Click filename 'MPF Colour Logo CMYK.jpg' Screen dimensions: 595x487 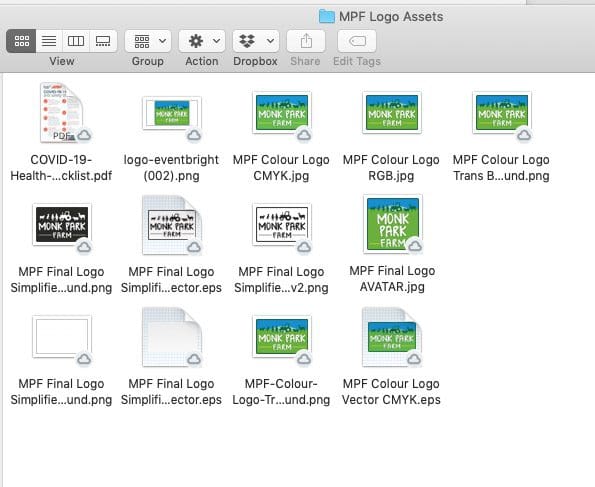[x=281, y=168]
